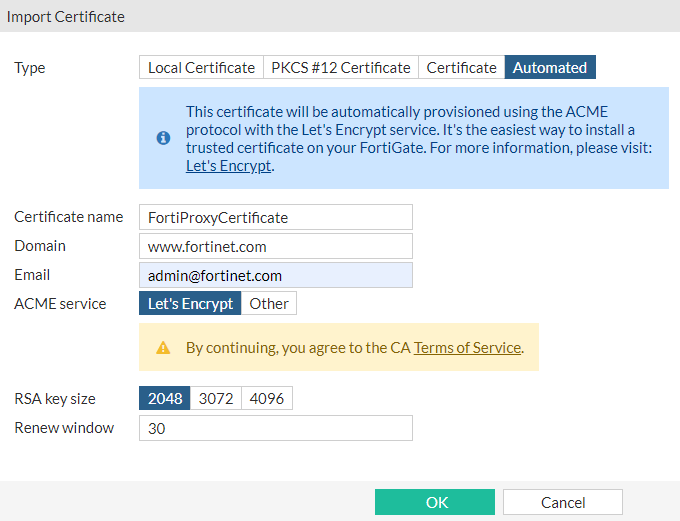This screenshot has width=680, height=521.
Task: Click the Renew window field
Action: pyautogui.click(x=276, y=428)
